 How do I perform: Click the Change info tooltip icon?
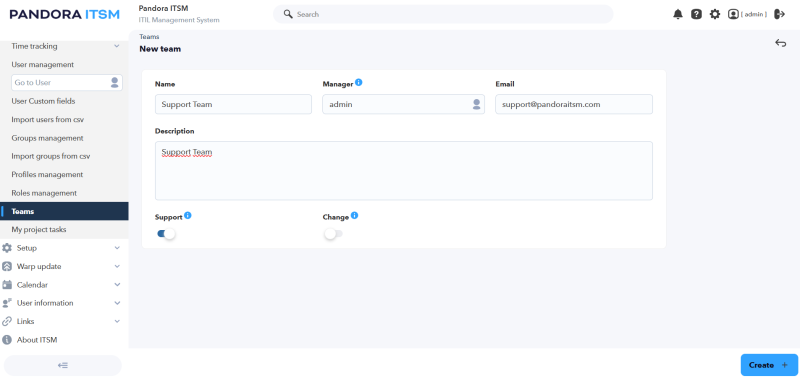click(x=355, y=215)
